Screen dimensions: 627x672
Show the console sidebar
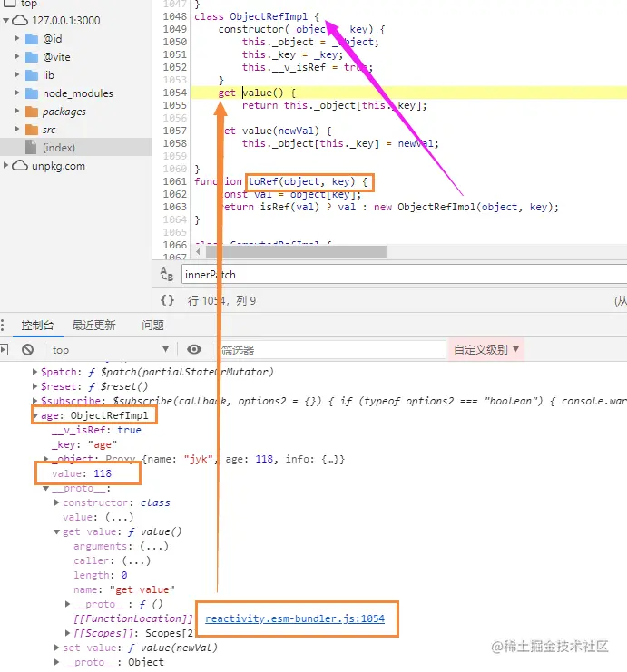[4, 350]
